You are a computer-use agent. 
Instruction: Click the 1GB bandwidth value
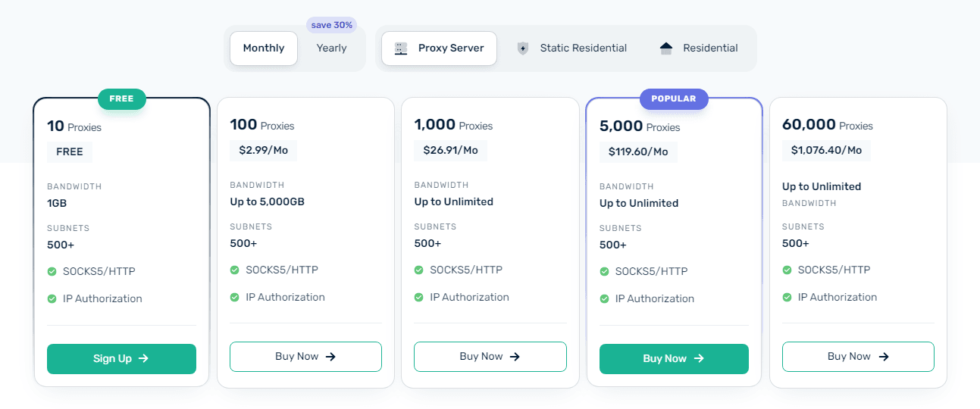58,204
